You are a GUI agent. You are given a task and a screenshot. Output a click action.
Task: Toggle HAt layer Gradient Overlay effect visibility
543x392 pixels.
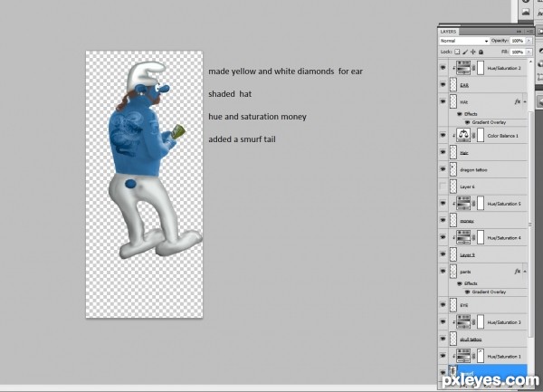click(x=467, y=122)
